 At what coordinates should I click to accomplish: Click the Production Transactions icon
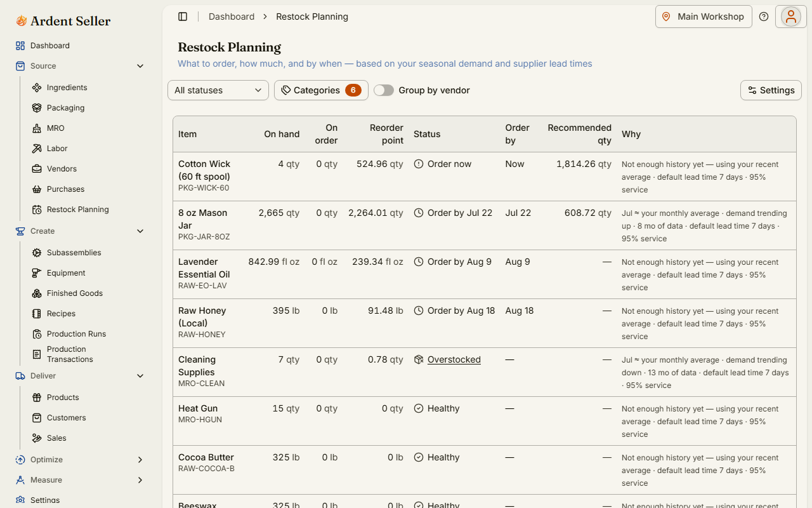click(37, 354)
